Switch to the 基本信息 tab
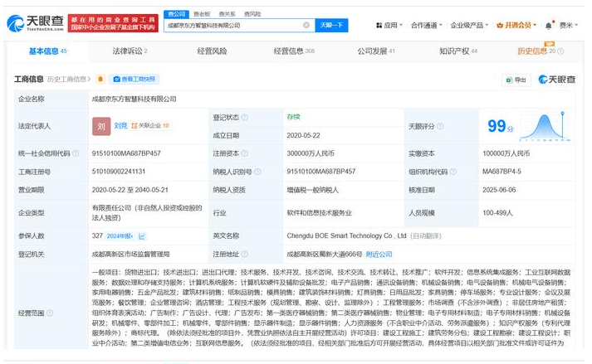 point(47,51)
